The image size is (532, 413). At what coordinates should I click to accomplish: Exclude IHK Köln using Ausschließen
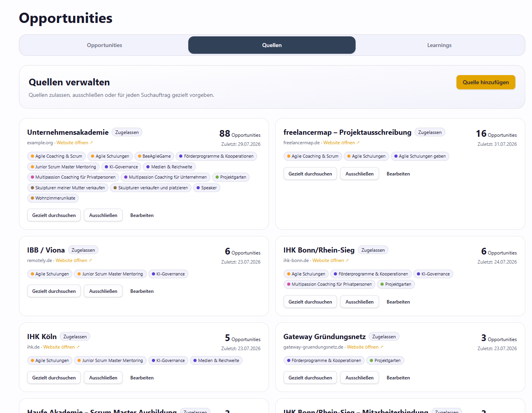point(103,378)
